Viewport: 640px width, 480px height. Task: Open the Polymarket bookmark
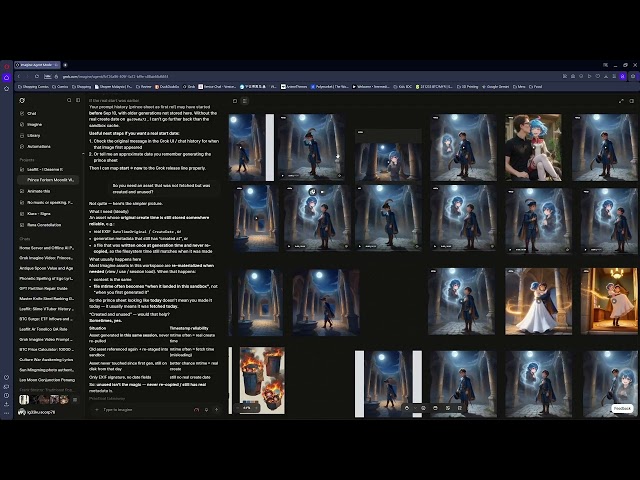pyautogui.click(x=329, y=87)
